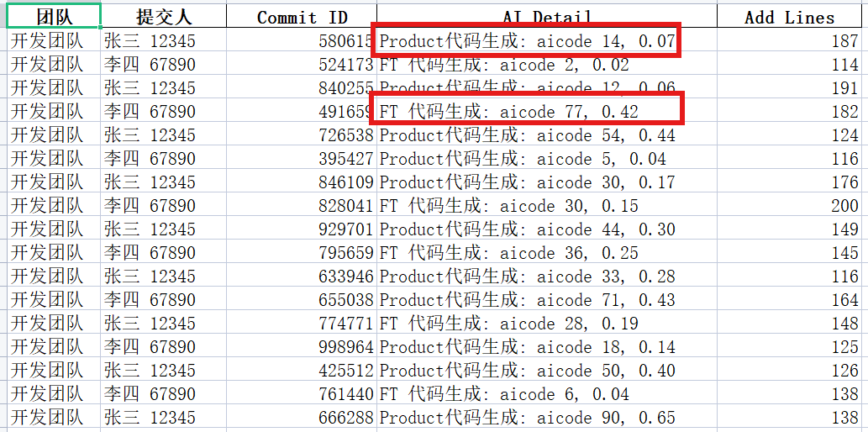Click Add Lines value 164

click(x=844, y=300)
